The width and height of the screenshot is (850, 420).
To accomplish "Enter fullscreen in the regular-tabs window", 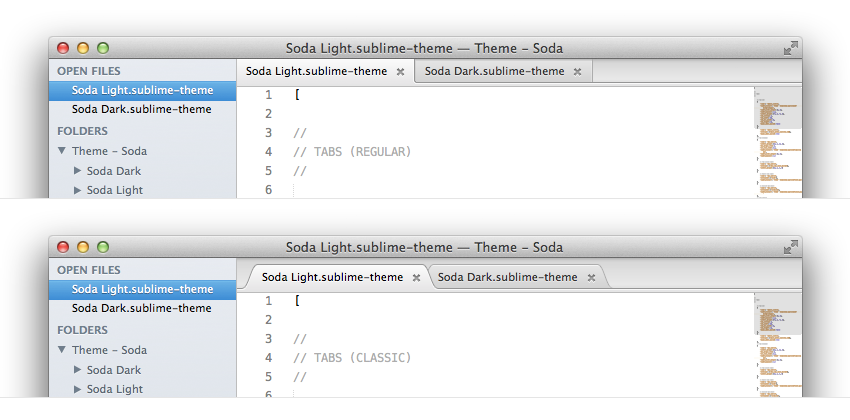I will pos(790,47).
